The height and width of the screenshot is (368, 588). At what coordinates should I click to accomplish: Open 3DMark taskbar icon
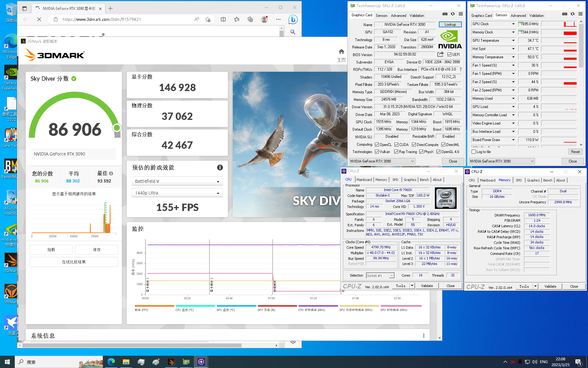pos(171,362)
